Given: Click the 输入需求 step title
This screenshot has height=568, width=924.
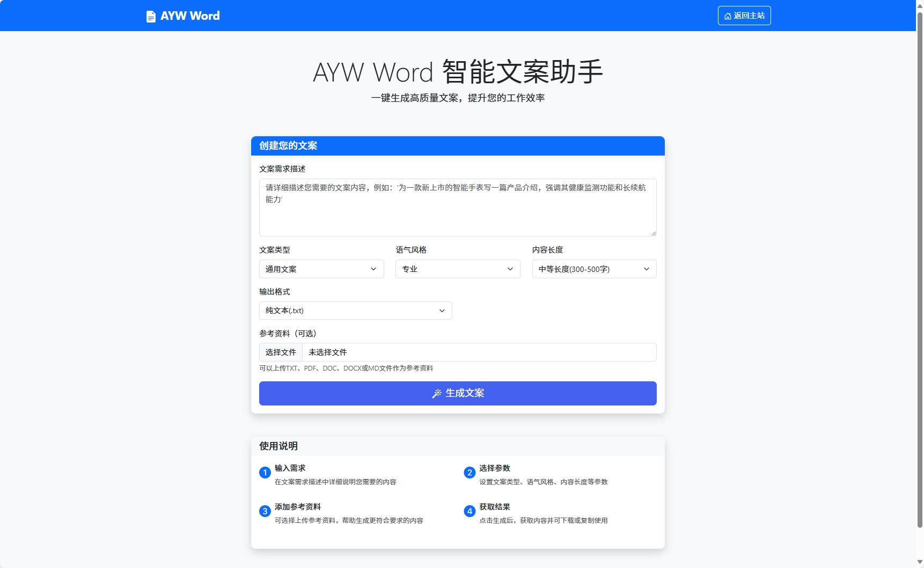Looking at the screenshot, I should (x=290, y=468).
